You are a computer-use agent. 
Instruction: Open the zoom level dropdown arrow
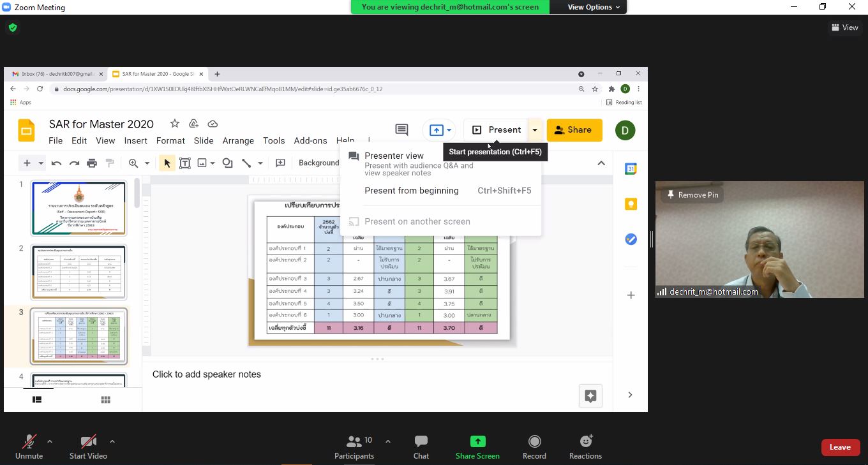tap(147, 163)
